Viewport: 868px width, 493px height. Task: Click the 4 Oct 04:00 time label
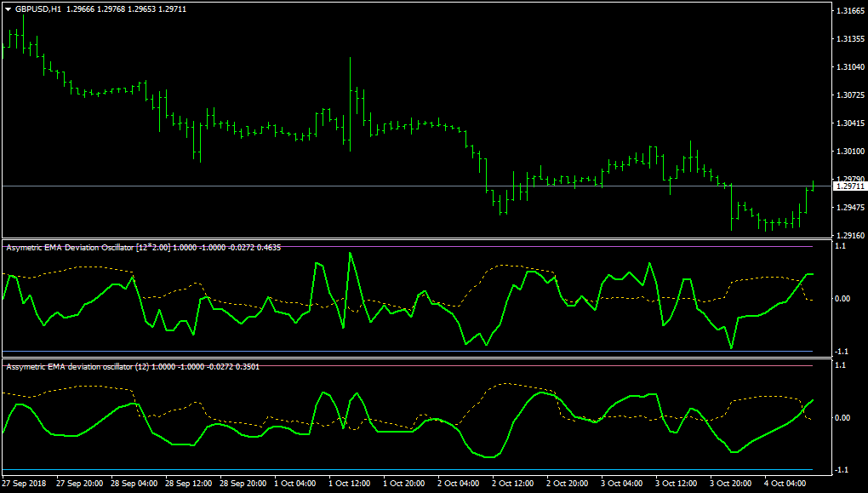click(x=785, y=484)
